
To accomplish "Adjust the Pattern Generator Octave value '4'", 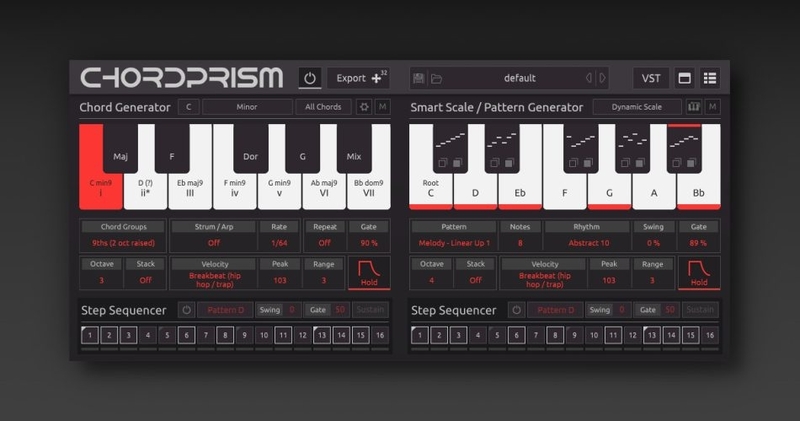I will 432,280.
